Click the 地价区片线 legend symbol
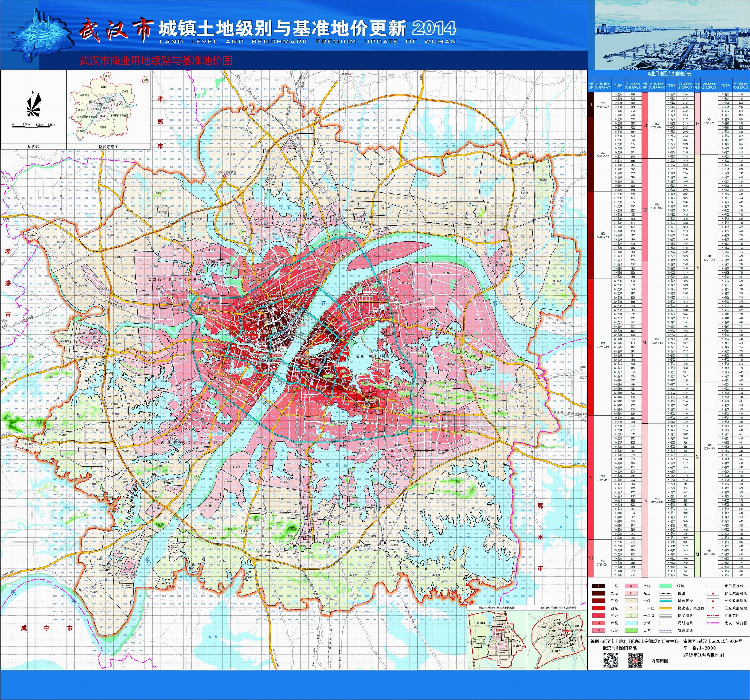750x700 pixels. (x=713, y=586)
